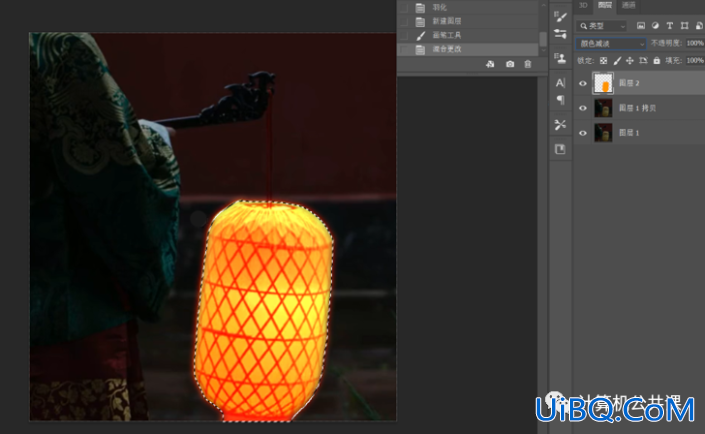Open the Paragraph panel icon
Viewport: 705px width, 434px height.
[x=560, y=99]
